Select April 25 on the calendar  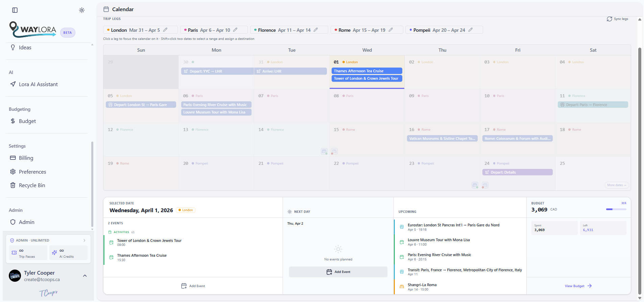(593, 173)
